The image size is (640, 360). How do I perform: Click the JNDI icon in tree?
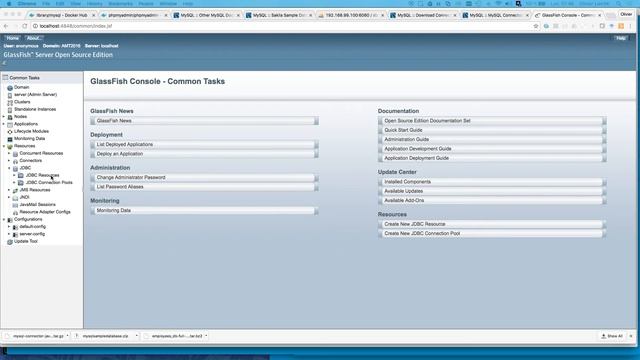[x=15, y=198]
